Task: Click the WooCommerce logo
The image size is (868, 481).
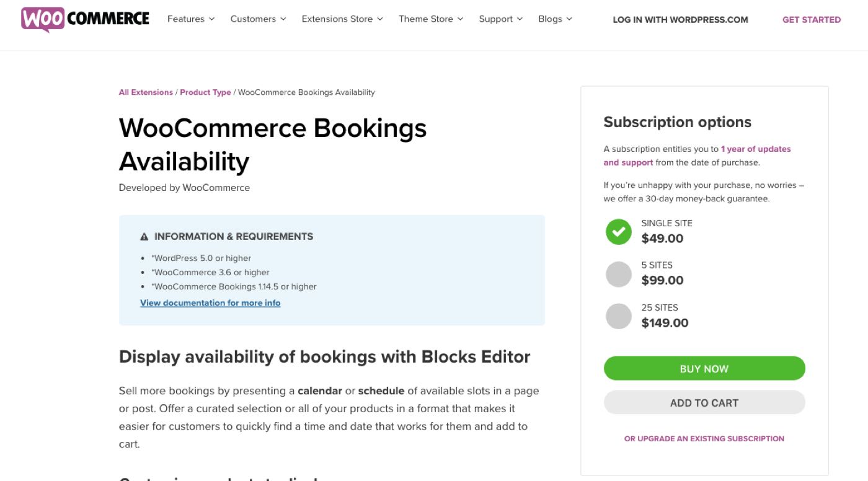Action: click(x=85, y=19)
